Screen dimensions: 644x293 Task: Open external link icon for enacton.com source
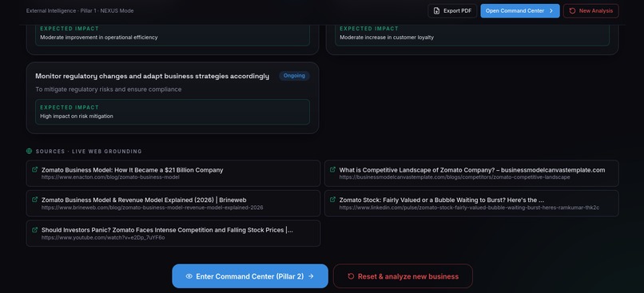pyautogui.click(x=35, y=169)
